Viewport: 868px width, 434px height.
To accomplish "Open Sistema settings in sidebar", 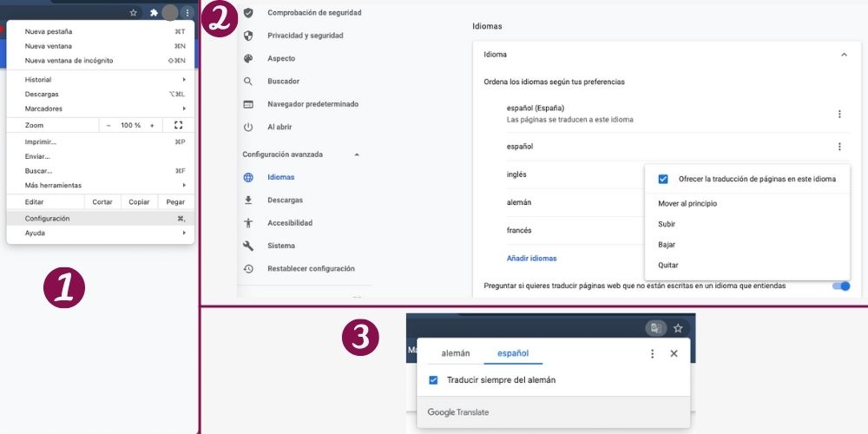I will pyautogui.click(x=280, y=246).
